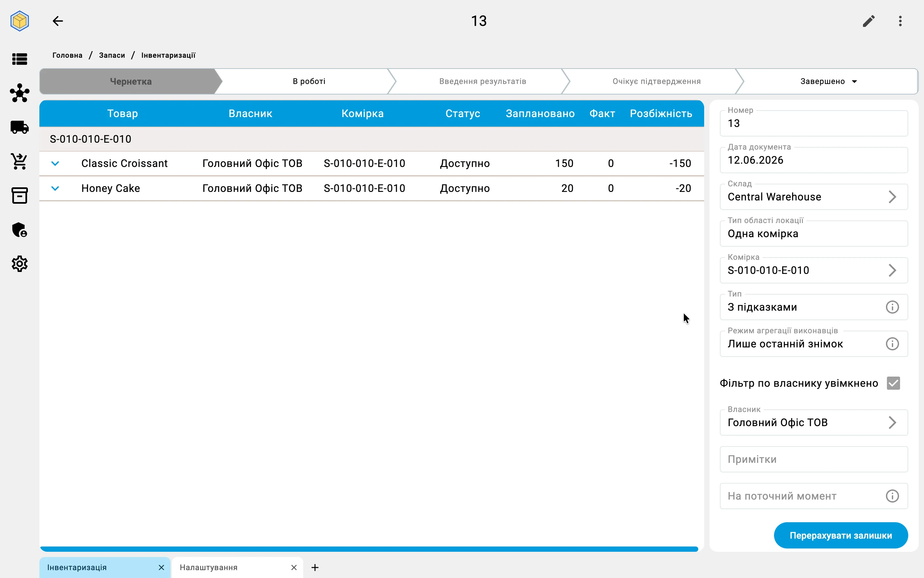Open the Власник Головний Офіс ТОВ selector
Viewport: 924px width, 578px height.
[813, 423]
